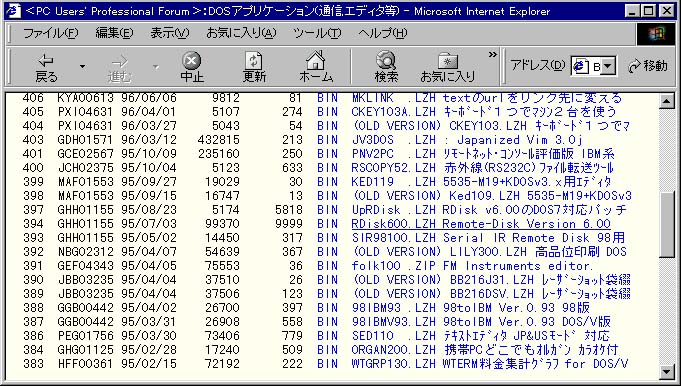
Task: Click the Internet Explorer title bar icon
Action: coord(13,10)
